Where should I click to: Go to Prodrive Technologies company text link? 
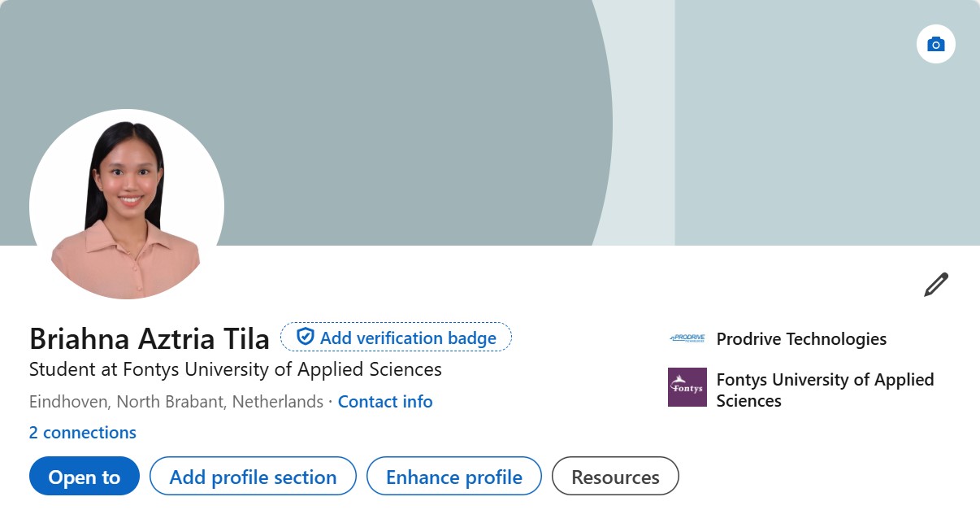[x=801, y=339]
